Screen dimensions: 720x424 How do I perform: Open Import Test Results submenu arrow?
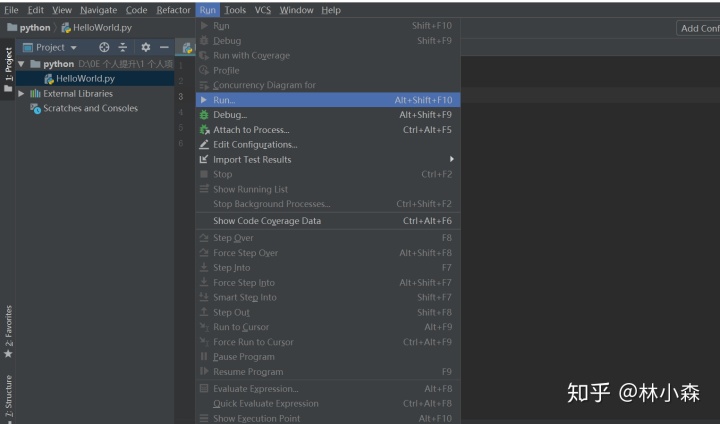[452, 159]
